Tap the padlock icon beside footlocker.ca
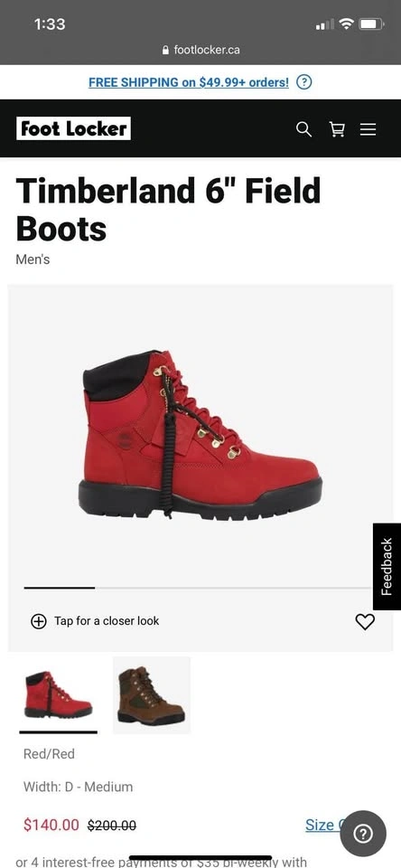Screen dimensions: 401x868 (165, 50)
